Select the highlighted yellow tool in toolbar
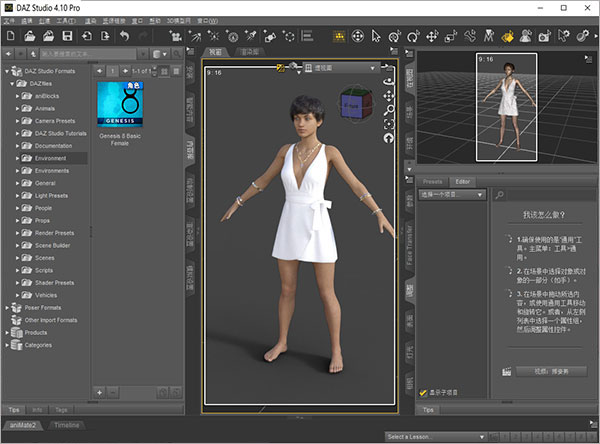Image resolution: width=600 pixels, height=444 pixels. (x=341, y=37)
